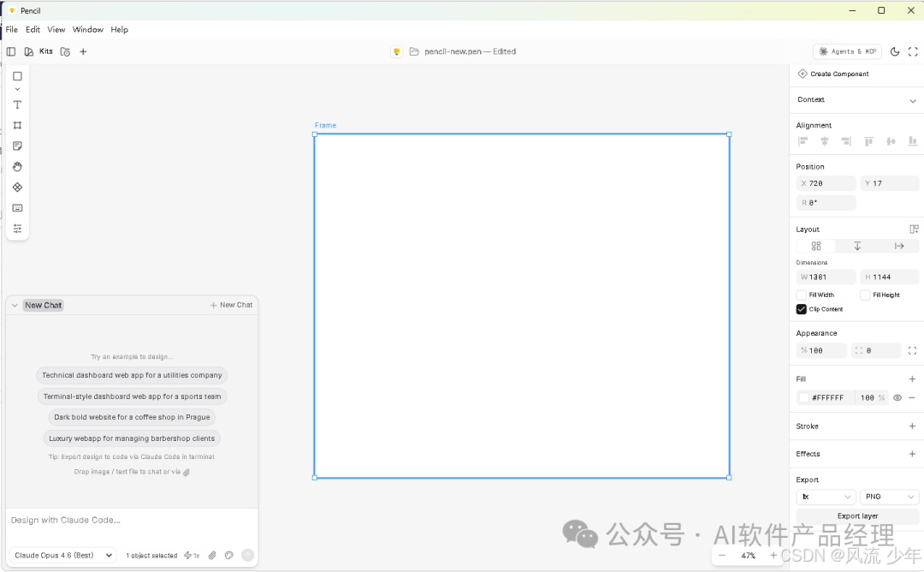Click the #FFFFFF hex value
Viewport: 924px width, 572px height.
(828, 398)
